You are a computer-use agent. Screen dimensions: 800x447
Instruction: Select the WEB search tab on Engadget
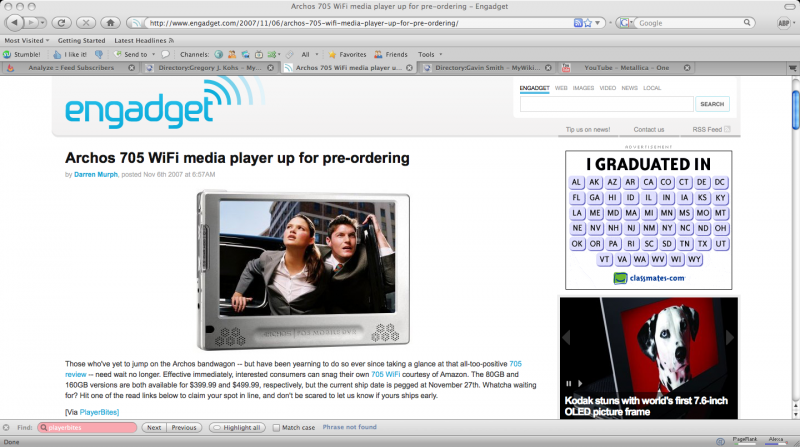561,88
